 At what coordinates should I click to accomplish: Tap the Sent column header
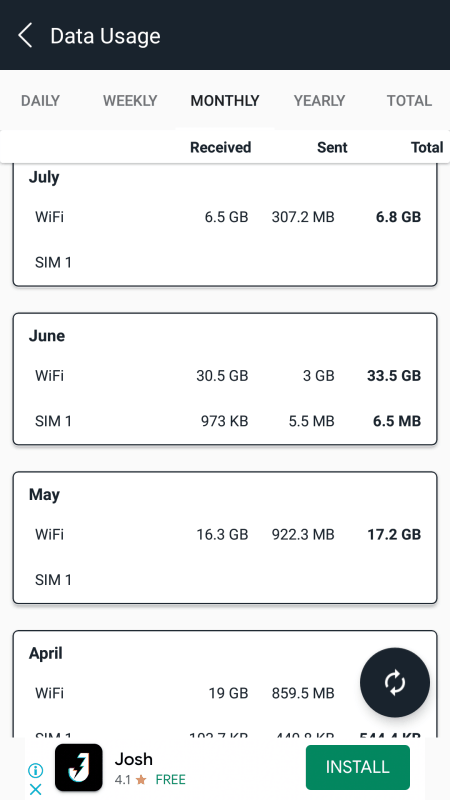[x=332, y=147]
